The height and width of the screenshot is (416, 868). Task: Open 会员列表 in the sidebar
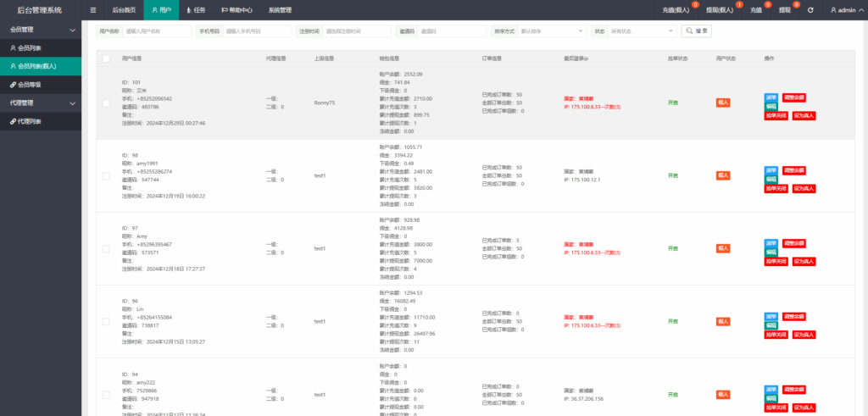coord(30,47)
